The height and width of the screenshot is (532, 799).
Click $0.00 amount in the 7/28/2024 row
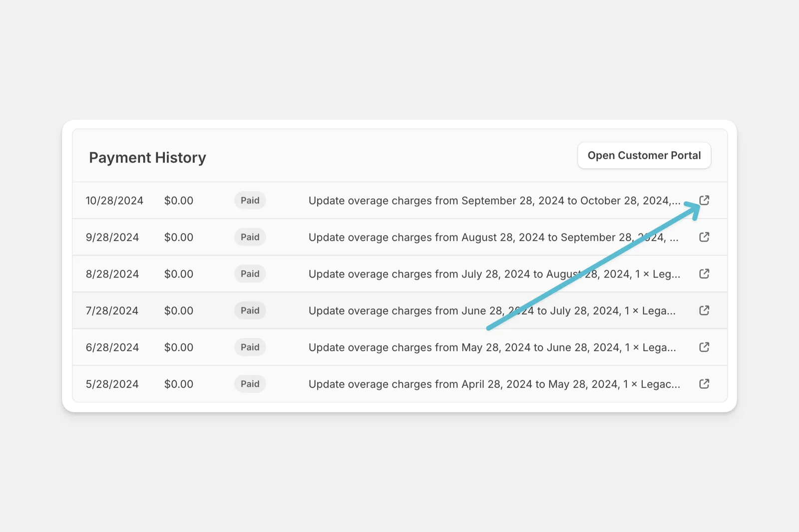[179, 311]
